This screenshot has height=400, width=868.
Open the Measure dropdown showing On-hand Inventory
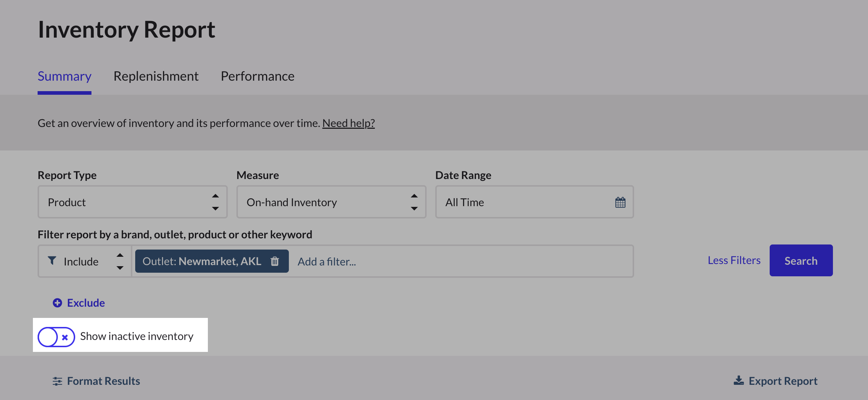point(331,202)
